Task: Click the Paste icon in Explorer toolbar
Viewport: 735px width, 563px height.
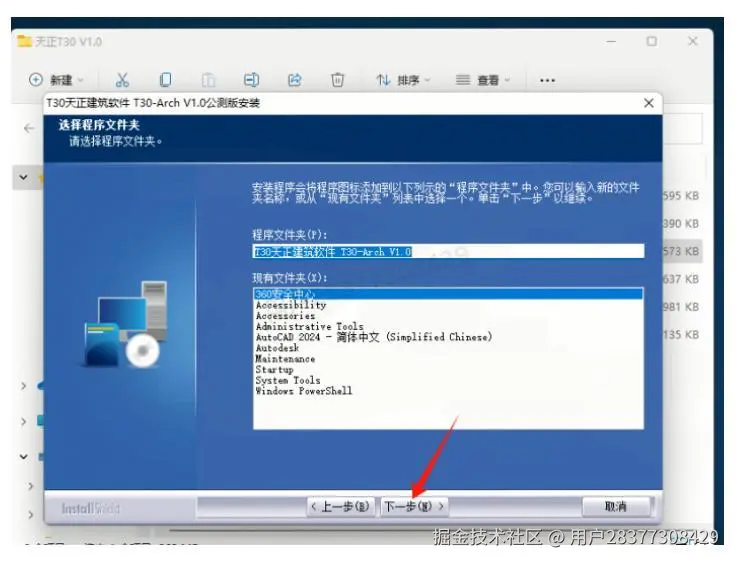Action: coord(208,80)
